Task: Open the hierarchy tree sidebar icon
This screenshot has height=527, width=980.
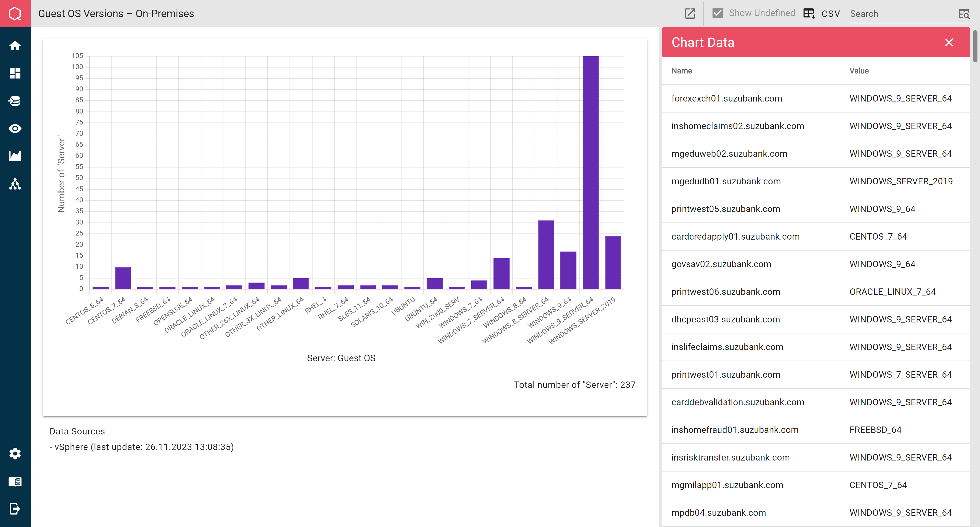Action: [x=15, y=184]
